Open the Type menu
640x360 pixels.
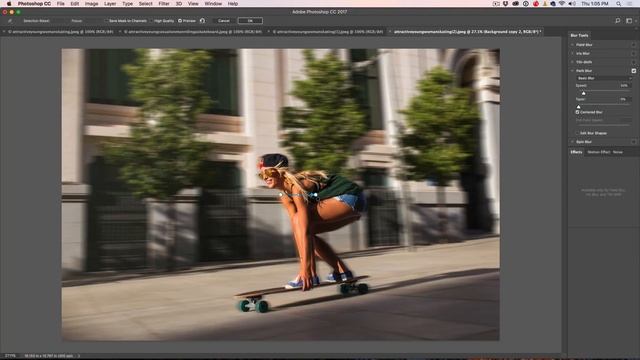click(127, 3)
